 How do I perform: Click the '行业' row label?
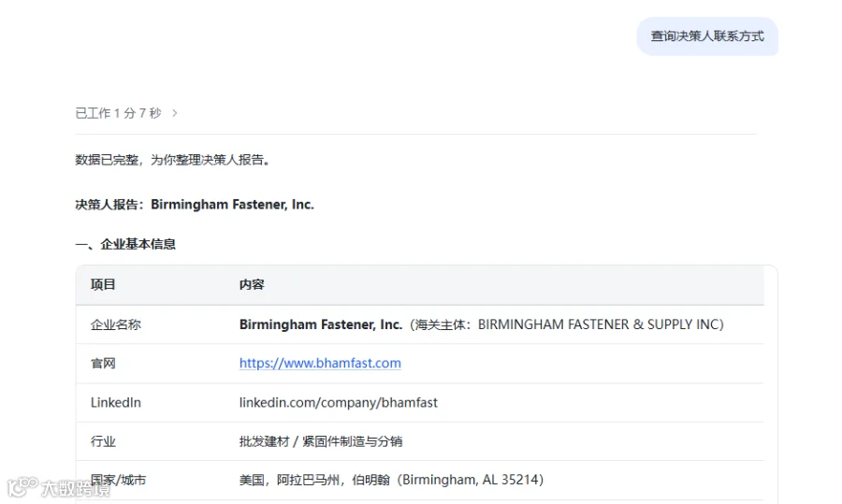[103, 441]
